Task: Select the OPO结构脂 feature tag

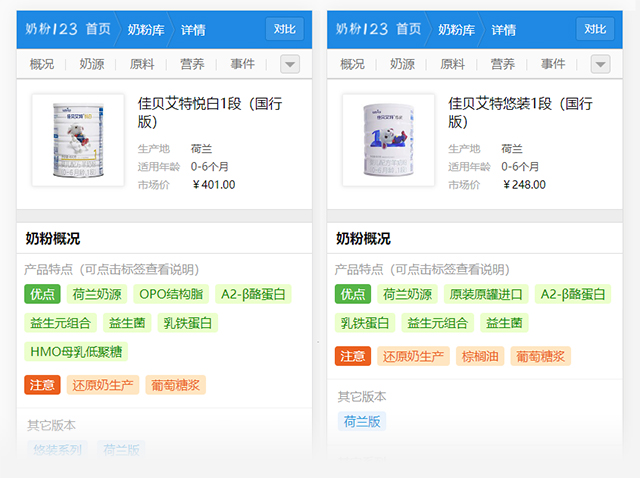Action: pos(171,294)
